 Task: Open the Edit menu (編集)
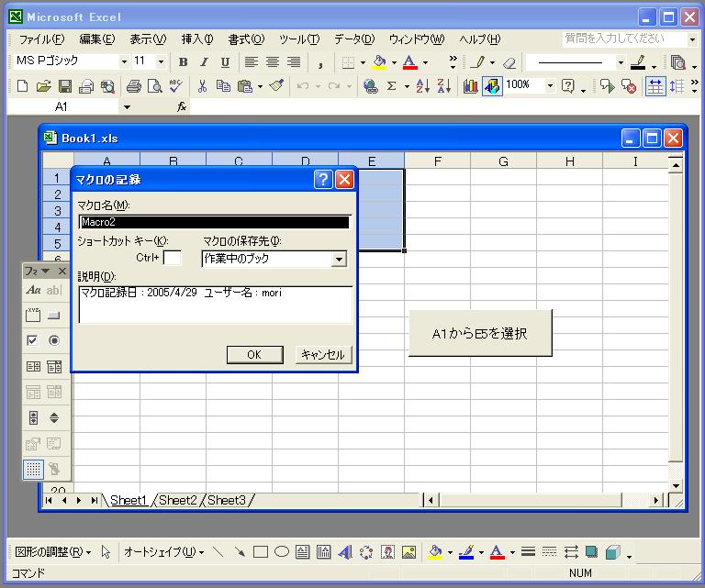pyautogui.click(x=96, y=39)
